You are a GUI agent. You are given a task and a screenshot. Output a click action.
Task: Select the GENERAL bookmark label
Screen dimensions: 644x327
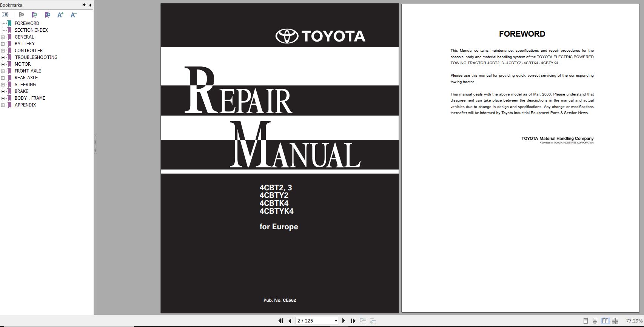click(x=24, y=37)
